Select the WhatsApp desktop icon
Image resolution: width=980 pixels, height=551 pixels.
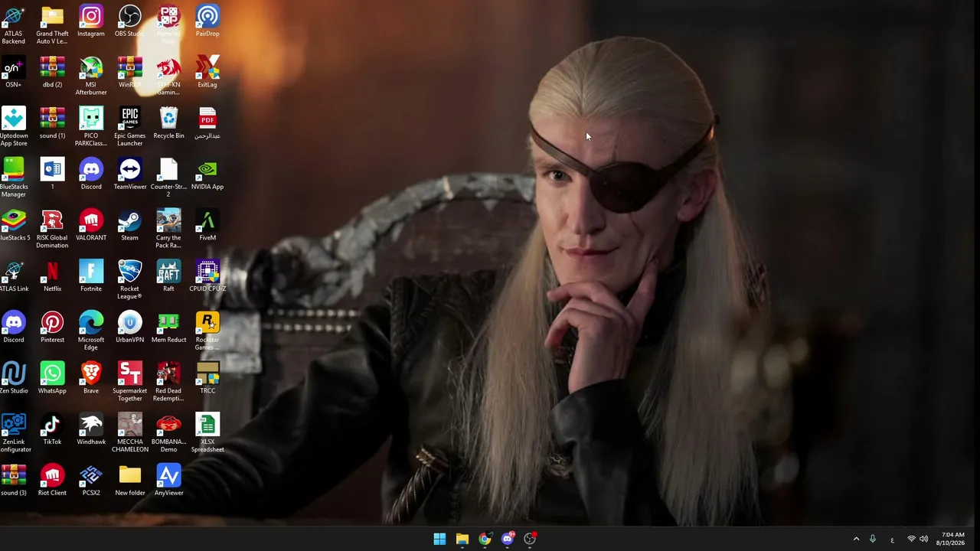pos(52,379)
